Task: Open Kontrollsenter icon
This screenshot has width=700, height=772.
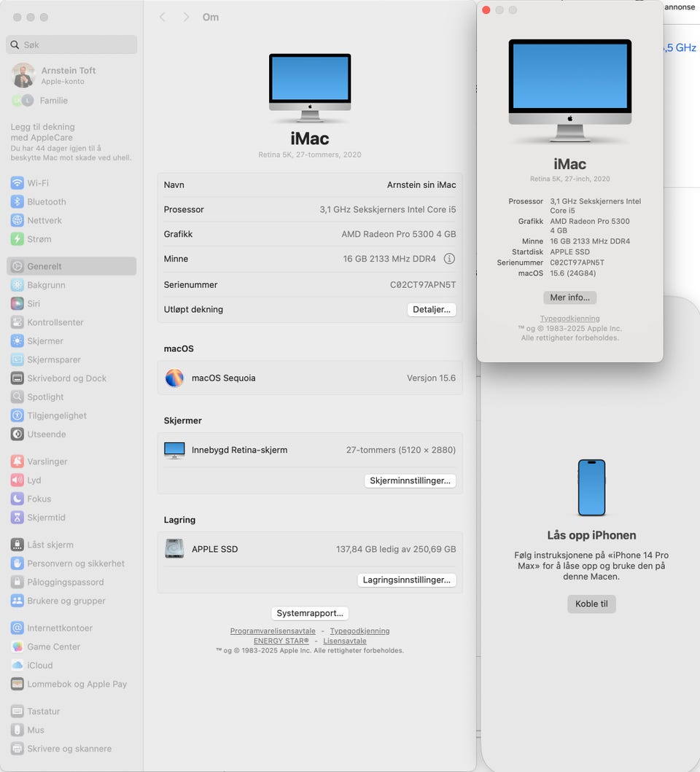Action: (x=17, y=322)
